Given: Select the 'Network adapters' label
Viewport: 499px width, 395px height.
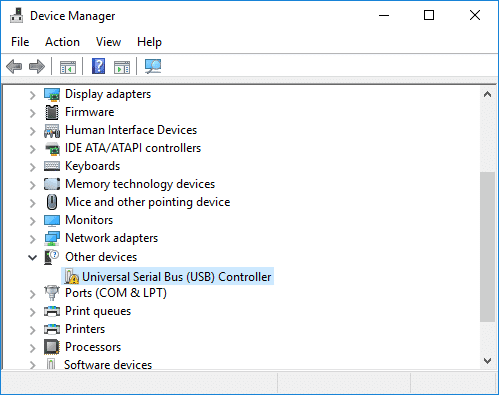Looking at the screenshot, I should tap(111, 238).
